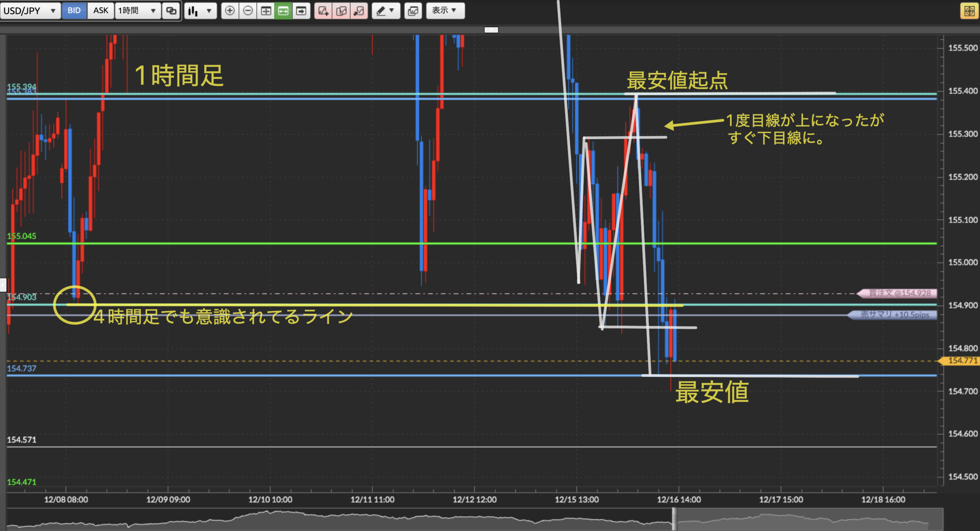Open the pencil drawing tools menu
This screenshot has width=980, height=531.
click(385, 11)
